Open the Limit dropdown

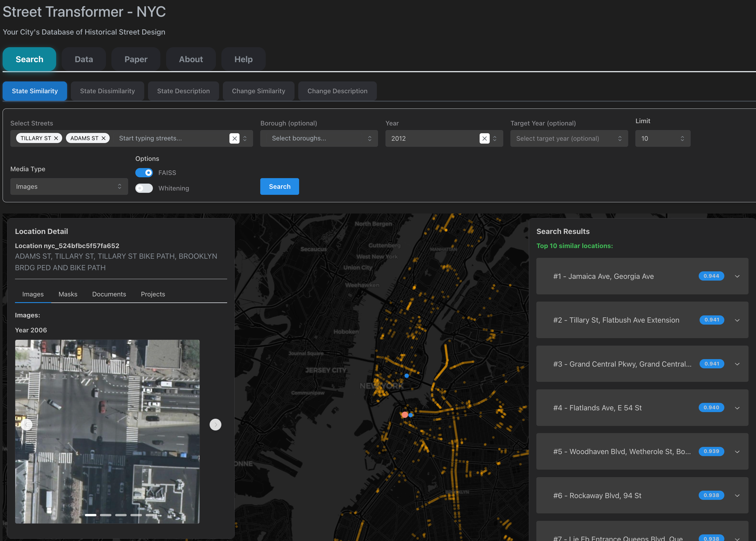click(663, 139)
